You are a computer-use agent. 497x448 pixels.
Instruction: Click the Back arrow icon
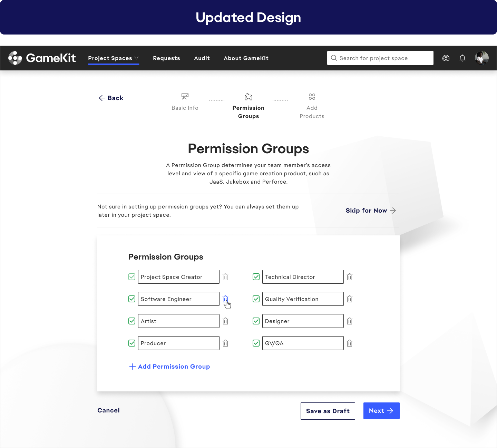point(102,98)
